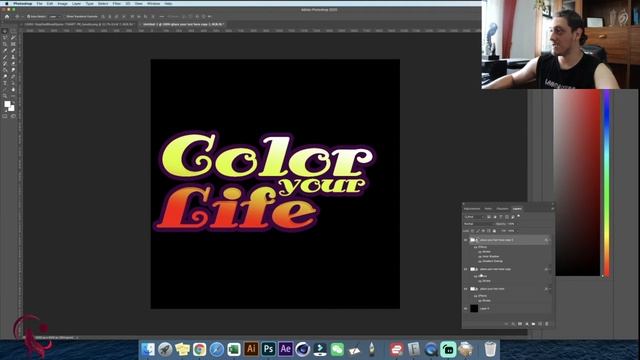This screenshot has height=360, width=640.
Task: Open After Effects from the Dock
Action: click(285, 349)
